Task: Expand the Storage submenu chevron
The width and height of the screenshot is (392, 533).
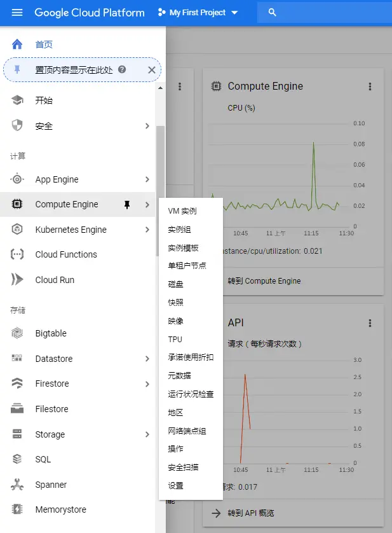Action: coord(147,434)
